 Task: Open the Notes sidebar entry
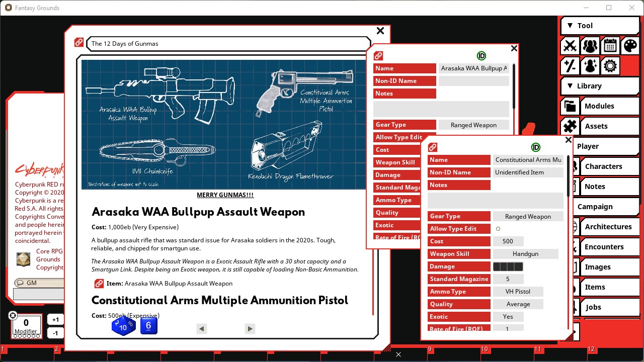tap(610, 187)
